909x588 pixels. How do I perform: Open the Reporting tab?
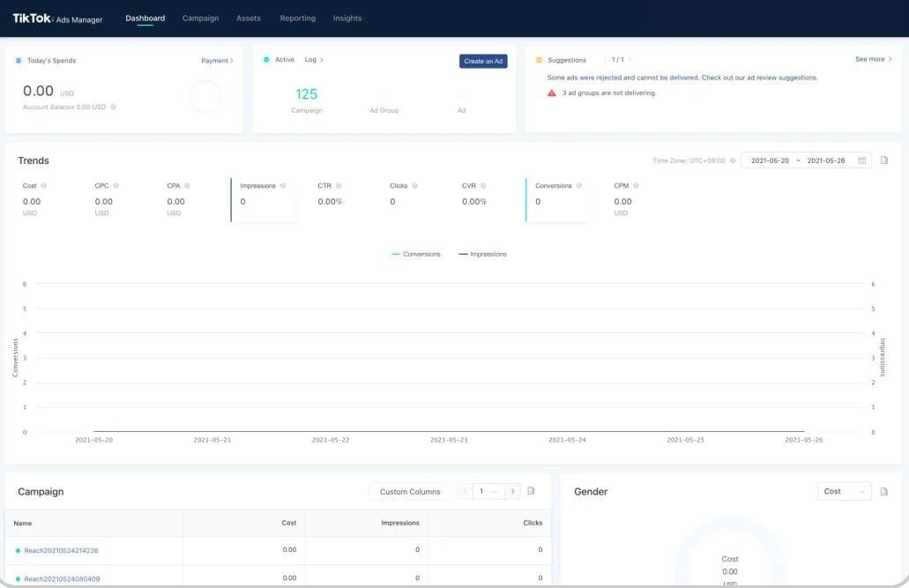[x=297, y=19]
